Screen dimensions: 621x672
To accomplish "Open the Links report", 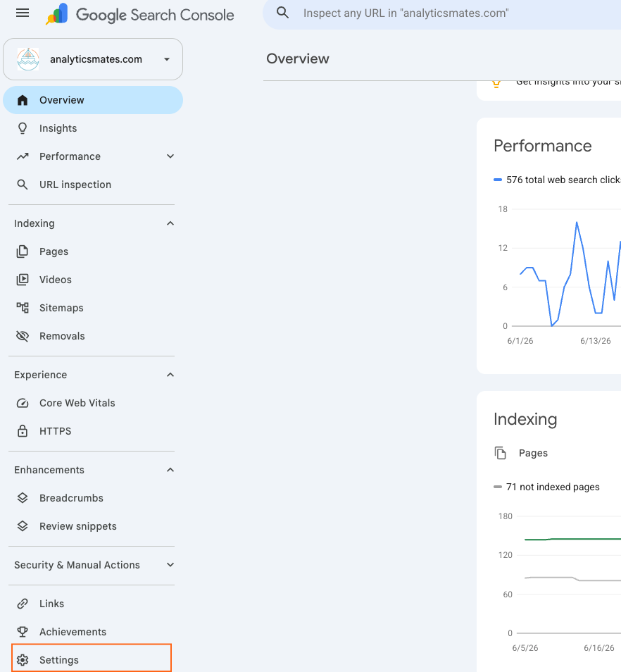I will point(93,604).
